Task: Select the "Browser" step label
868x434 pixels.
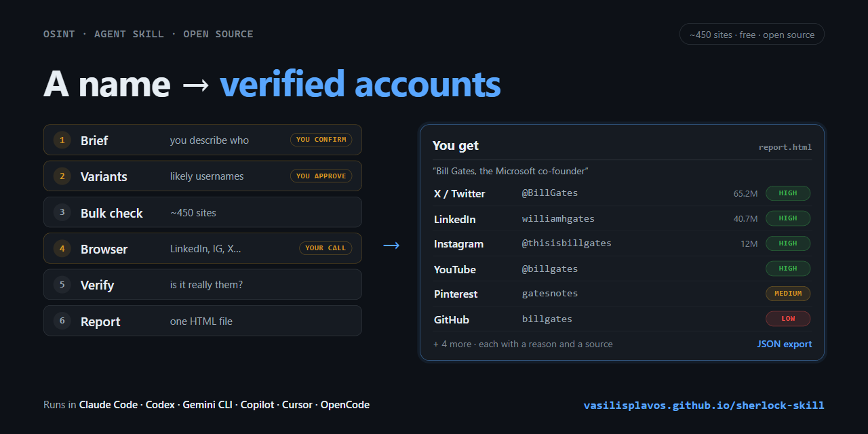Action: tap(104, 249)
